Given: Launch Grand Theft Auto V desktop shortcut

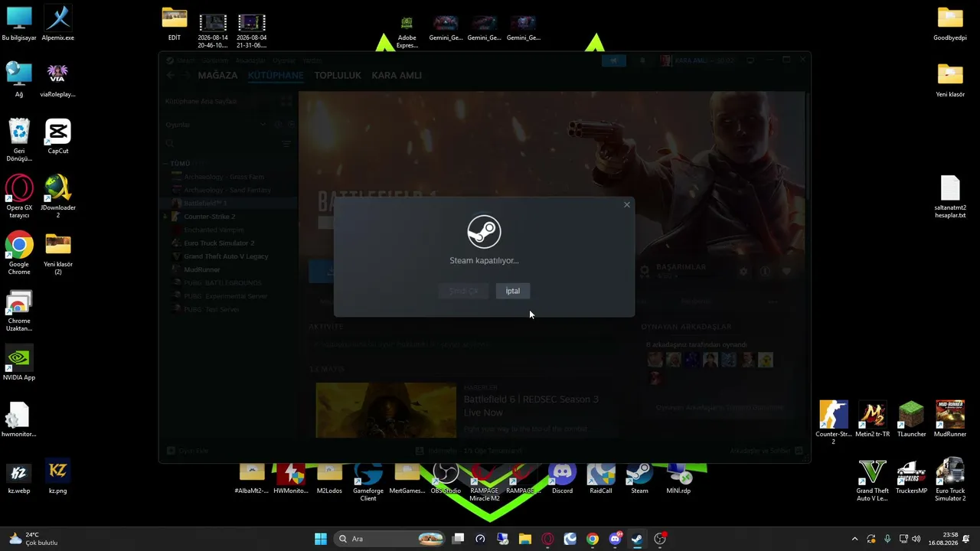Looking at the screenshot, I should pos(873,480).
